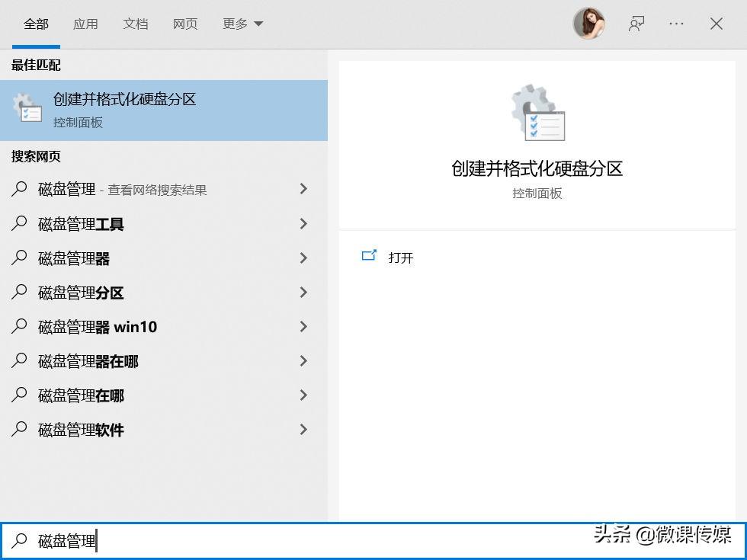This screenshot has width=747, height=560.
Task: Click the 打开 button to launch disk management
Action: coord(402,257)
